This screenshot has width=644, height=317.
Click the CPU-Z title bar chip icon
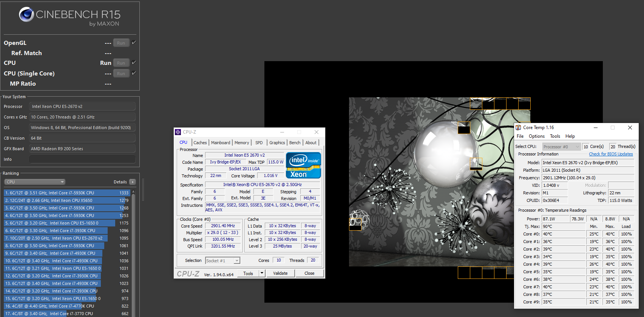(178, 132)
